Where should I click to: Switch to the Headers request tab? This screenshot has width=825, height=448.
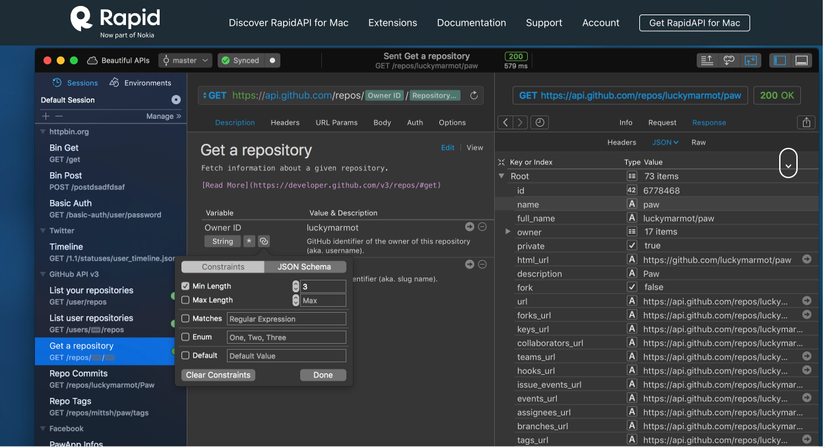click(x=285, y=123)
